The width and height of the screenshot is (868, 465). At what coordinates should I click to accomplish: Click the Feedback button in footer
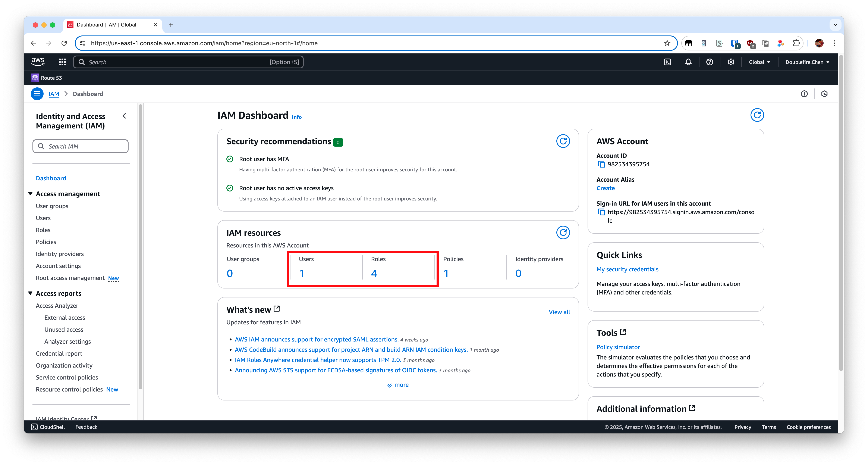[86, 427]
